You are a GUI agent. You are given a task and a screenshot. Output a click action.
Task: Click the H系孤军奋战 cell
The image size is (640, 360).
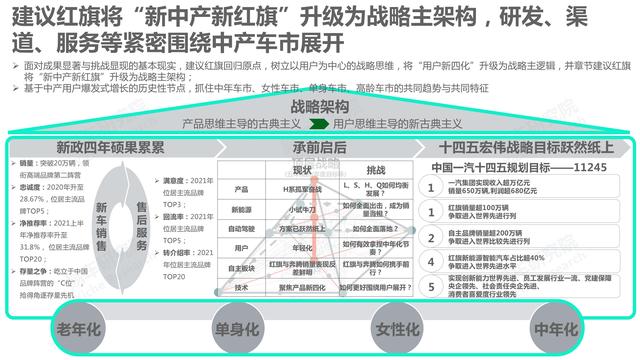point(302,189)
